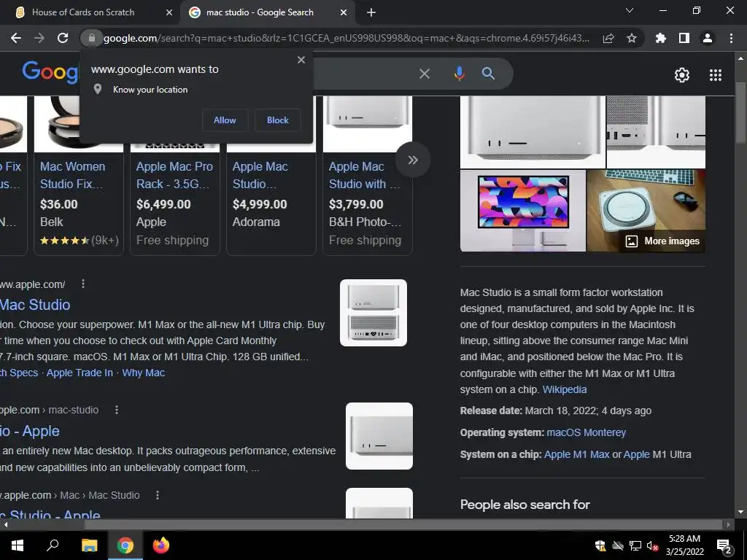
Task: Open the Mac Studio result title
Action: pyautogui.click(x=35, y=305)
